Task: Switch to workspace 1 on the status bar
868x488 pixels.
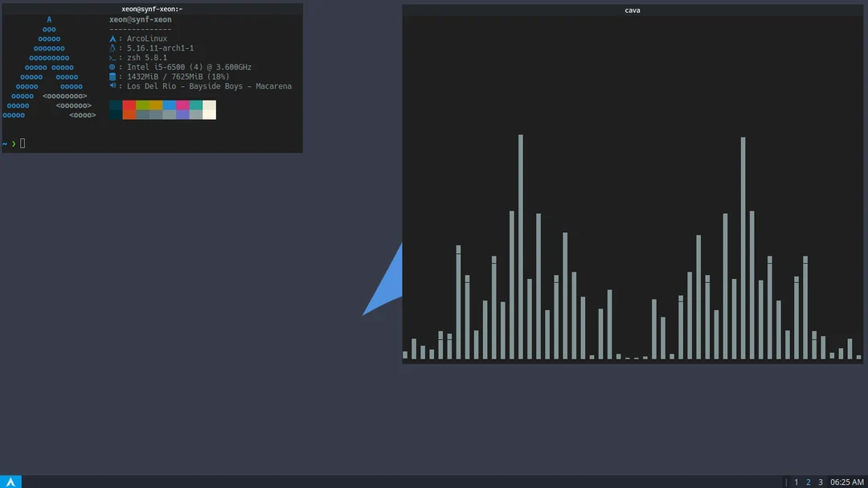Action: 796,482
